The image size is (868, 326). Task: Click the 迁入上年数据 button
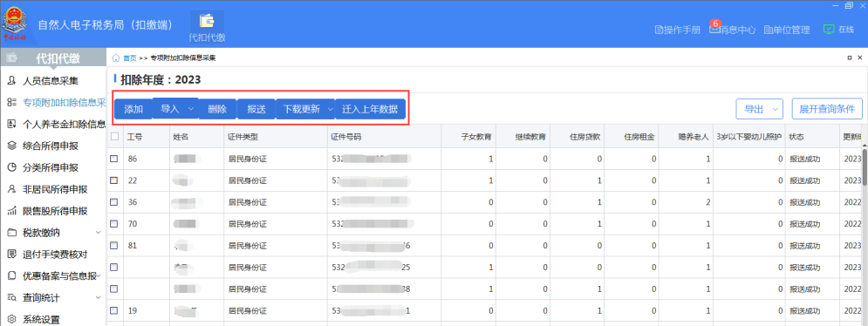tap(370, 109)
